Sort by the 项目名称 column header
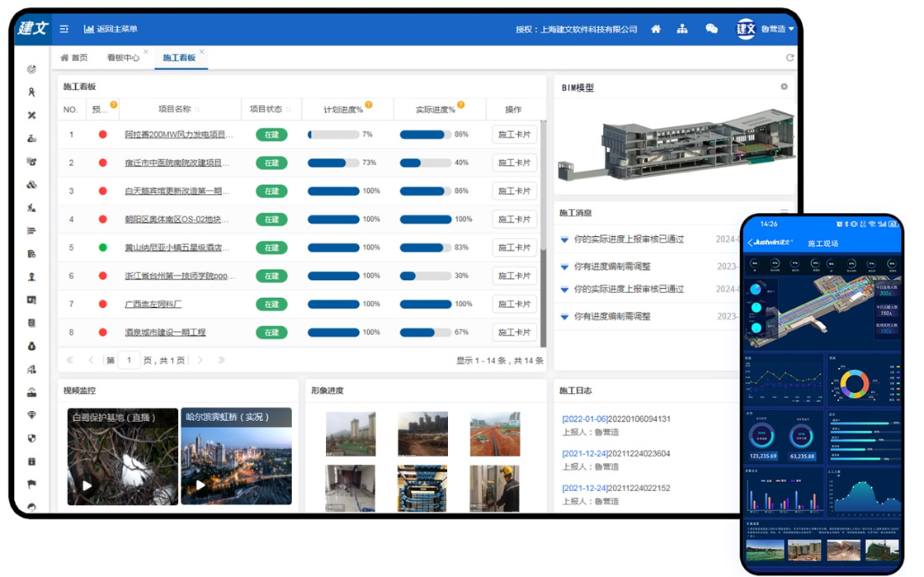 (x=174, y=109)
